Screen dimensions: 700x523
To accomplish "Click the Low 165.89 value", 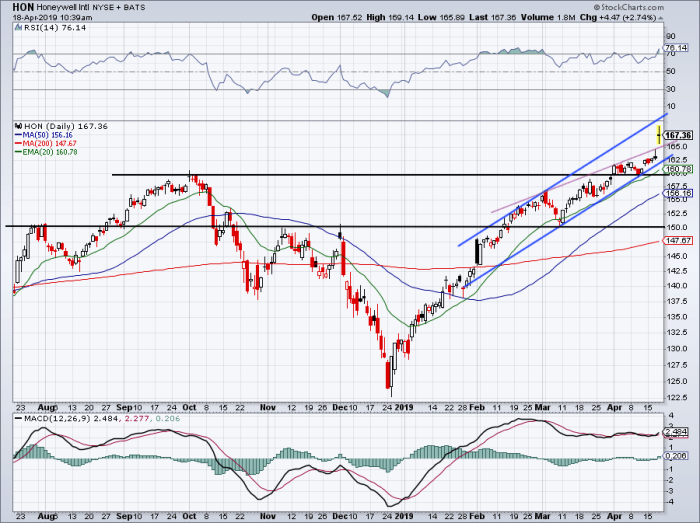I will pyautogui.click(x=442, y=17).
